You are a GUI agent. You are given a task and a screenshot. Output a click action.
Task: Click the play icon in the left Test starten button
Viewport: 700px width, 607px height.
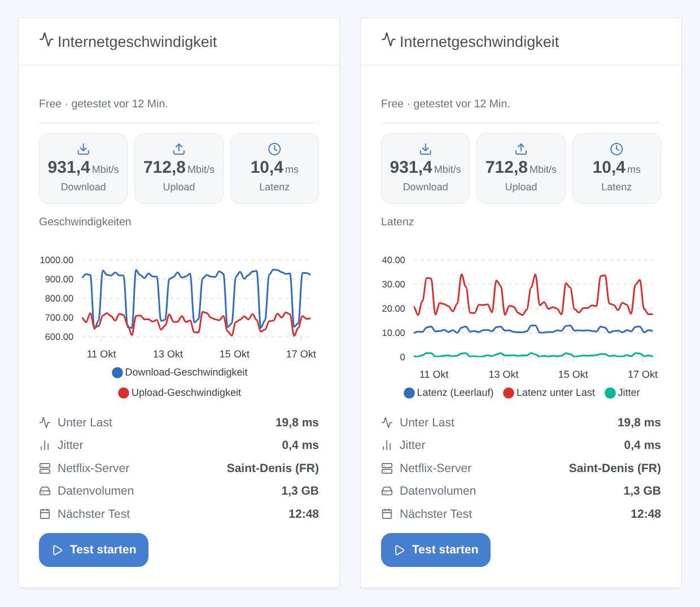58,550
